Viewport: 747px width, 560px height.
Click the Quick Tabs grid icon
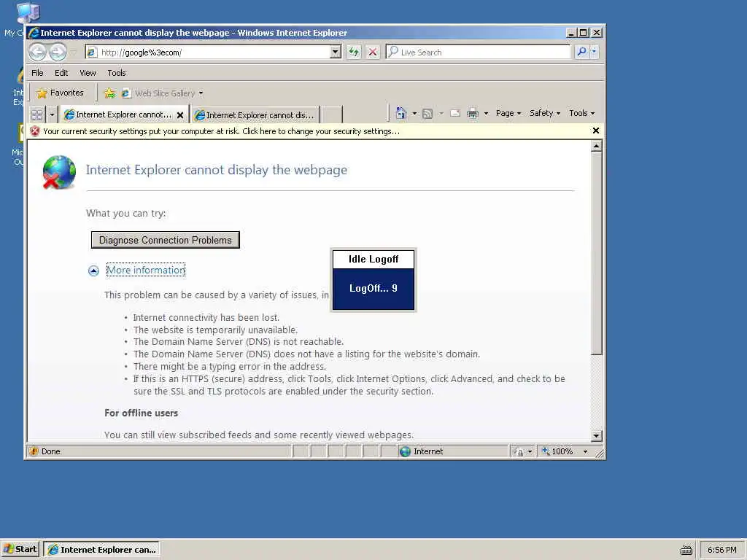(36, 114)
